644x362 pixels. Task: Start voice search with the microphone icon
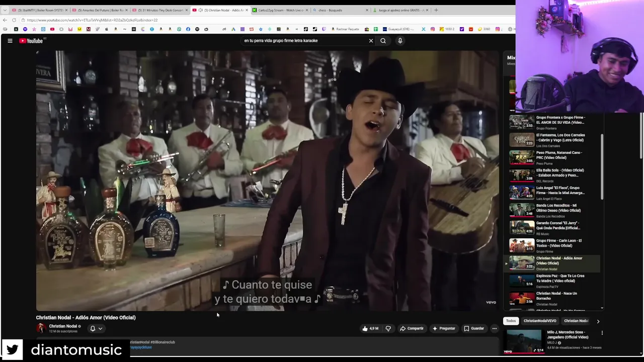click(x=400, y=41)
